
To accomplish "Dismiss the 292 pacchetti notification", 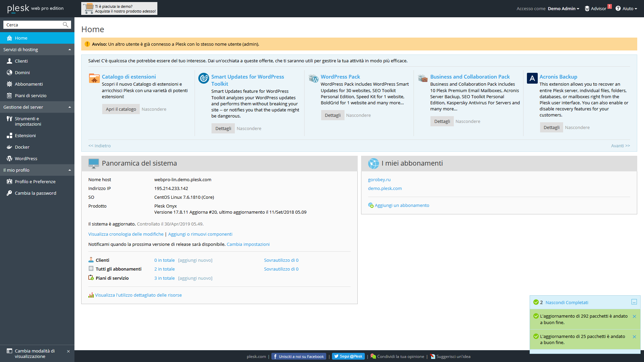I will 634,316.
